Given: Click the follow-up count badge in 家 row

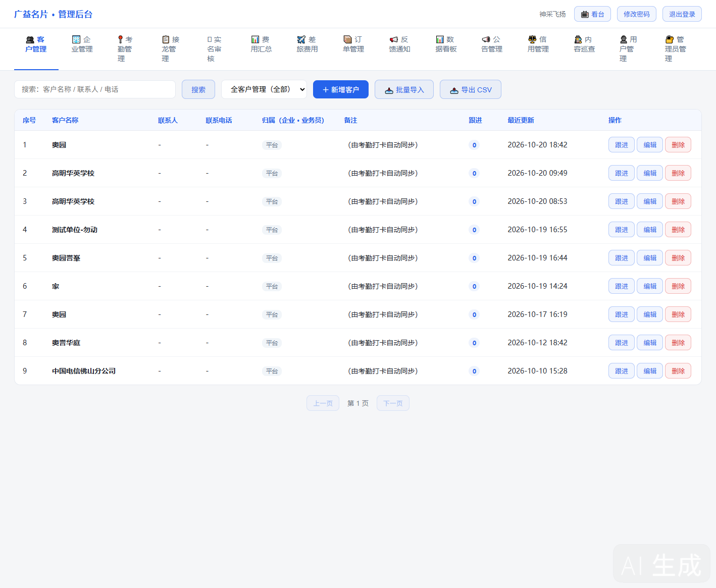Looking at the screenshot, I should 474,286.
